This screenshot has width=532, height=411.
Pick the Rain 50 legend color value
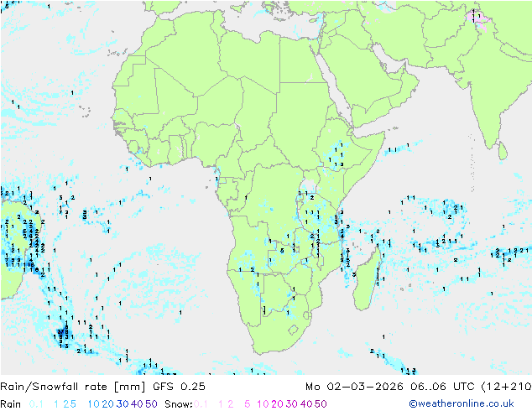coord(151,404)
